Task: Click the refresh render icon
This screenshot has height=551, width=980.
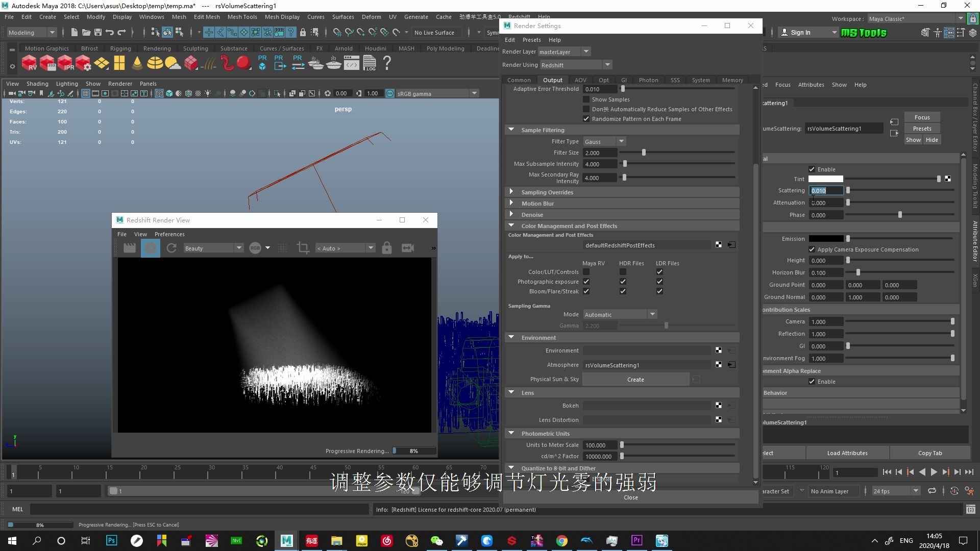Action: 171,248
